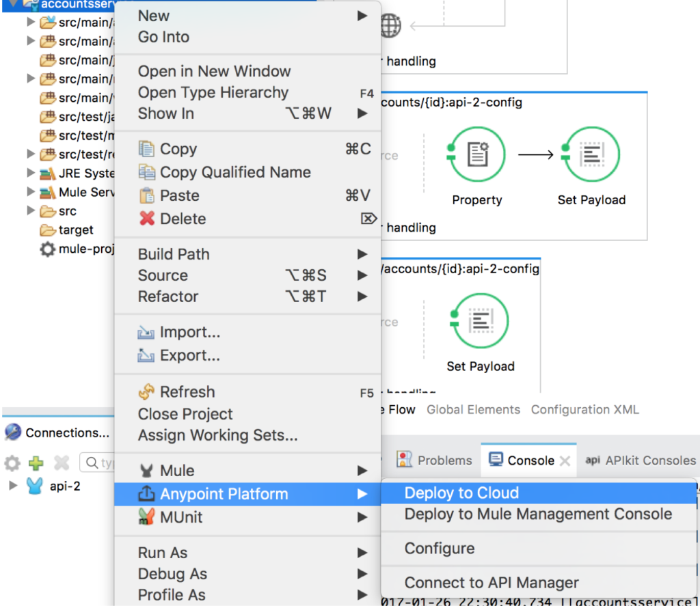This screenshot has height=608, width=700.
Task: Click the green plus add connection icon
Action: click(x=36, y=463)
